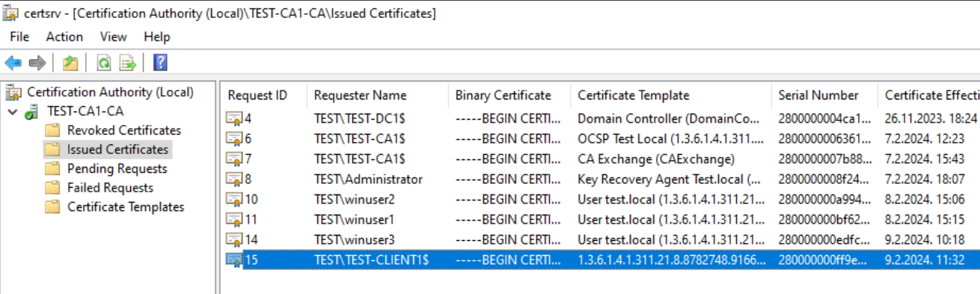The image size is (980, 294).
Task: Click the Help question mark icon
Action: [x=160, y=63]
